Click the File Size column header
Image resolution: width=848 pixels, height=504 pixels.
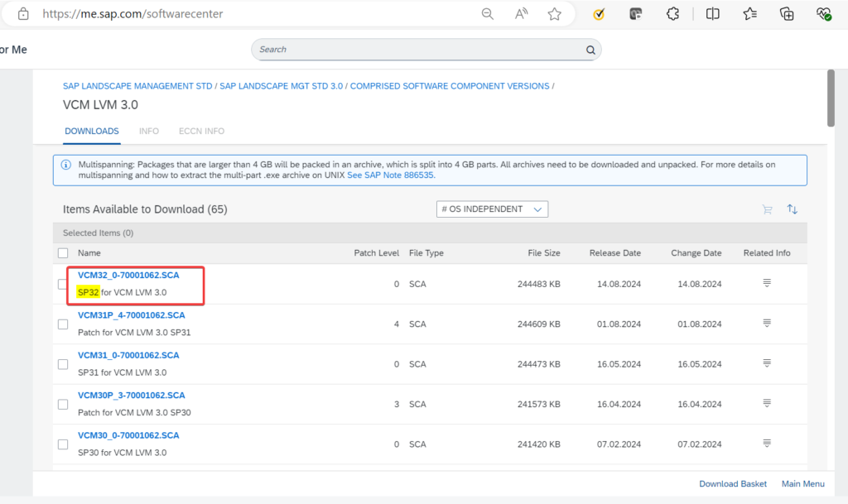pyautogui.click(x=544, y=252)
